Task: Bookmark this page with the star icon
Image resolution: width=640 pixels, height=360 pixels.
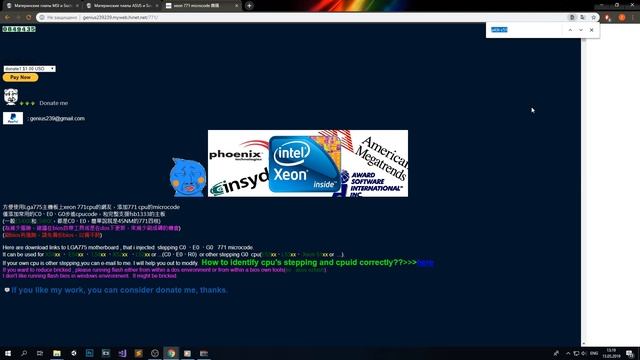Action: click(593, 18)
